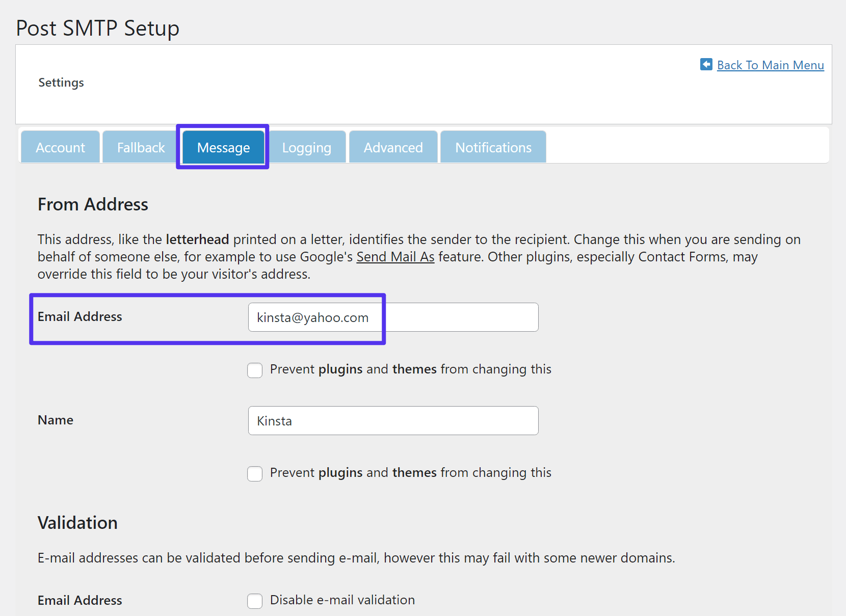Switch to the Advanced tab
Screen dimensions: 846x616
[x=393, y=147]
